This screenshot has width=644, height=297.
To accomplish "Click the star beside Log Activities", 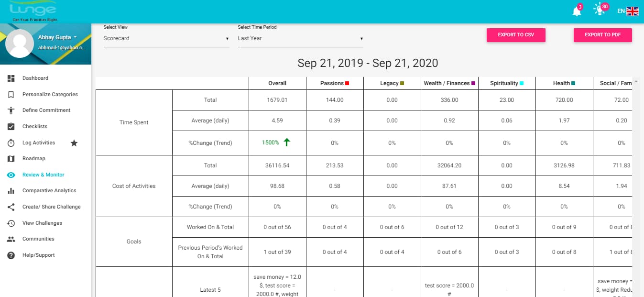I will click(x=74, y=143).
